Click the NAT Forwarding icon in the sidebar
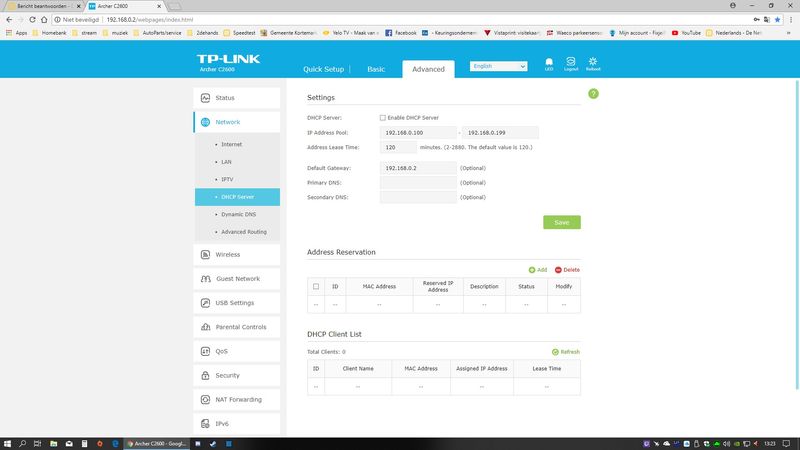 click(x=206, y=399)
